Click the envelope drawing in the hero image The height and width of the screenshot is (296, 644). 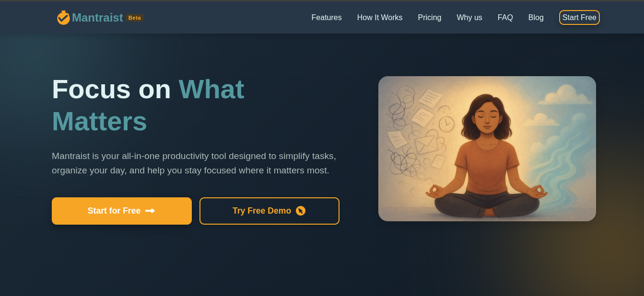pyautogui.click(x=426, y=145)
